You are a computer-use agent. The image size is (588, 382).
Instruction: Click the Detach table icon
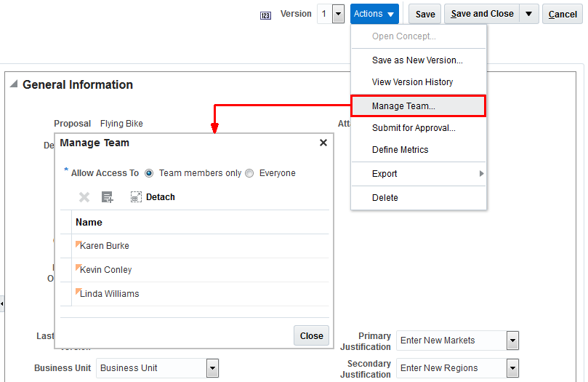(136, 197)
